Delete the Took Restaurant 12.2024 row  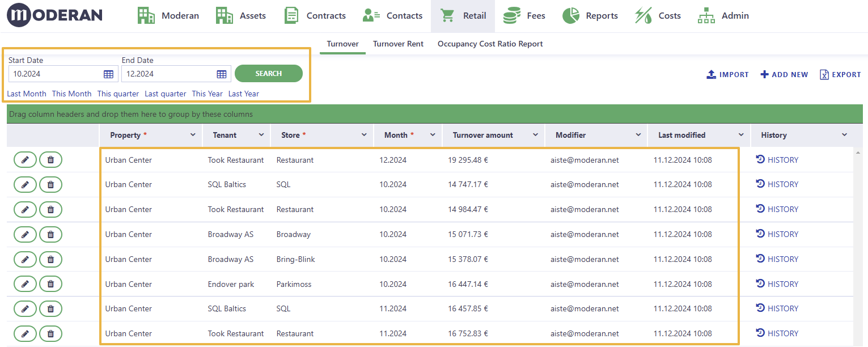pyautogui.click(x=50, y=160)
